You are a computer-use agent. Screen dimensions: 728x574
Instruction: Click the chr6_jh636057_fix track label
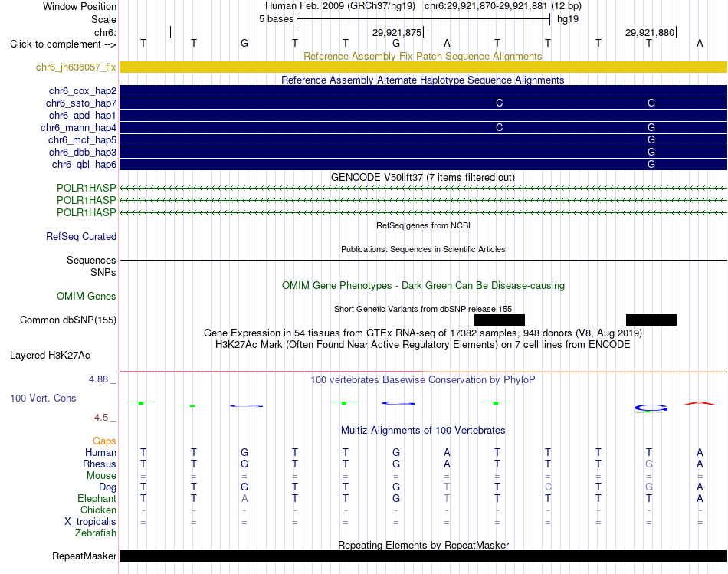pos(76,67)
